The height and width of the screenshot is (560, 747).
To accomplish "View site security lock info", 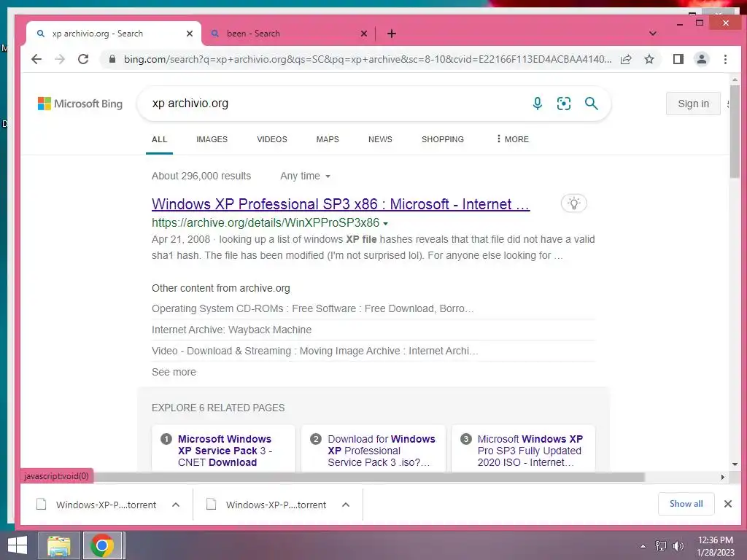I will point(112,59).
